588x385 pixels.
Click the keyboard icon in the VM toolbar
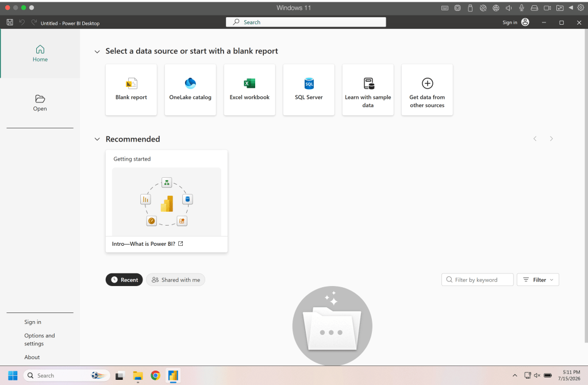click(x=445, y=7)
